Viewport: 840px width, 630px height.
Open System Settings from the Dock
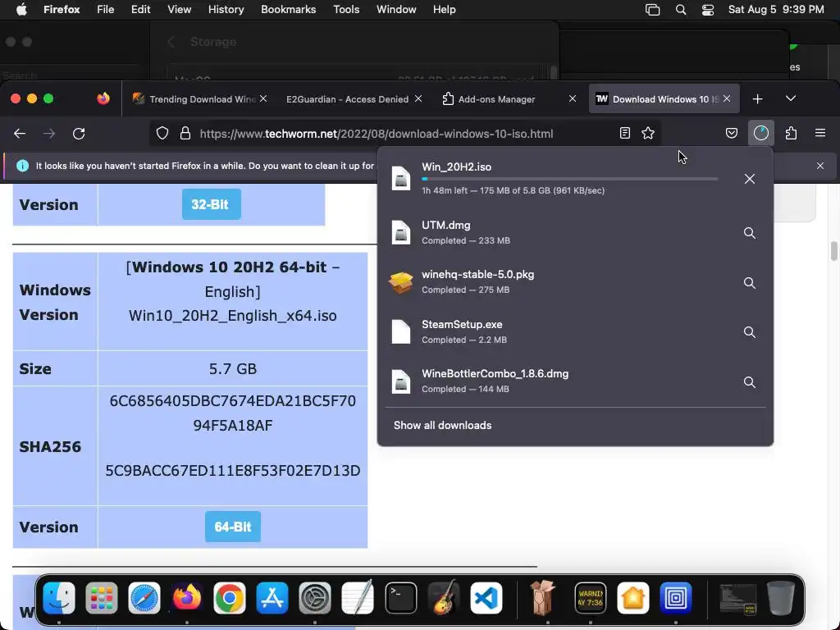click(314, 597)
